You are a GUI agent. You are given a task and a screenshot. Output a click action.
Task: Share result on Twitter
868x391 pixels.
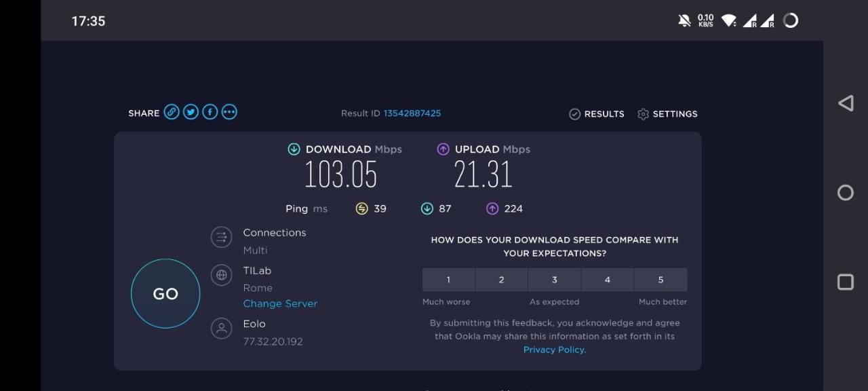click(191, 112)
